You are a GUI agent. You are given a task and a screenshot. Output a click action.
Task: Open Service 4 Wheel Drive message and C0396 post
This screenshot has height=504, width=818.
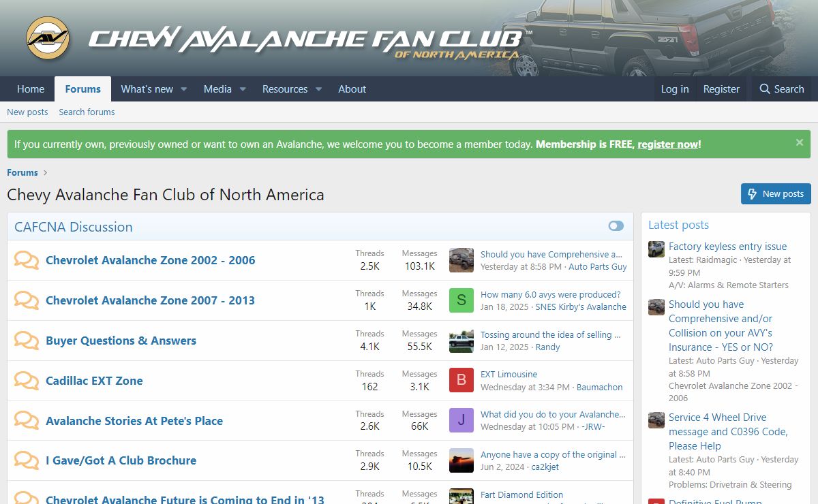coord(728,432)
